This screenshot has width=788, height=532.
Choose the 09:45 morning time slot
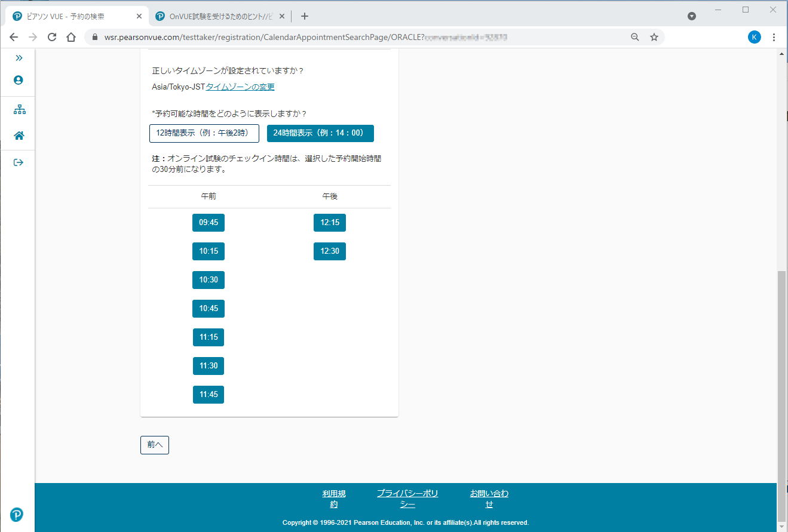click(209, 223)
